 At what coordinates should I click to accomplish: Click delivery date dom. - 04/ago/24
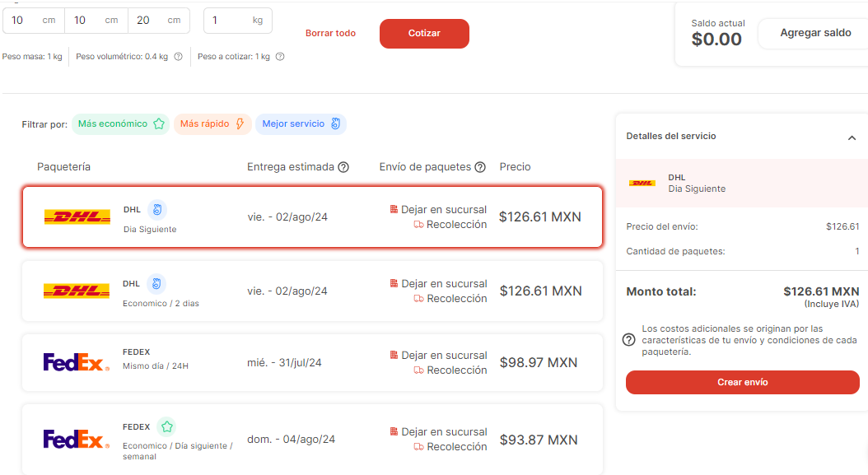tap(292, 440)
